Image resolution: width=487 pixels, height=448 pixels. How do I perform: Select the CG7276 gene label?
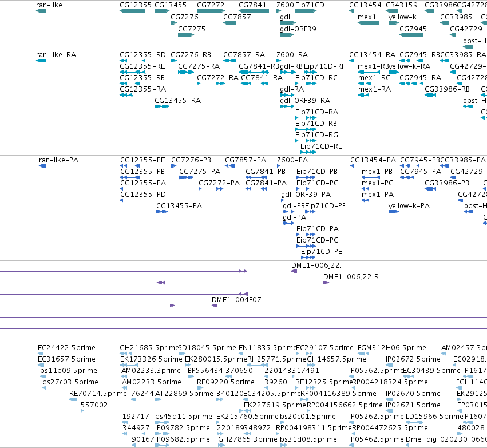(x=184, y=17)
